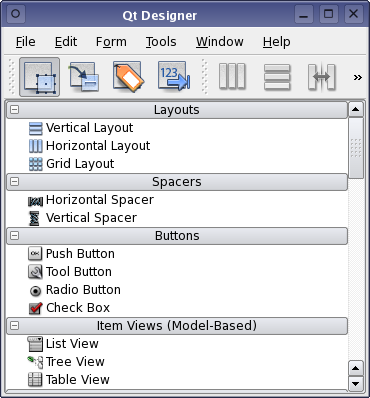Activate the Edit Buddies tag icon
The image size is (370, 398).
point(128,76)
